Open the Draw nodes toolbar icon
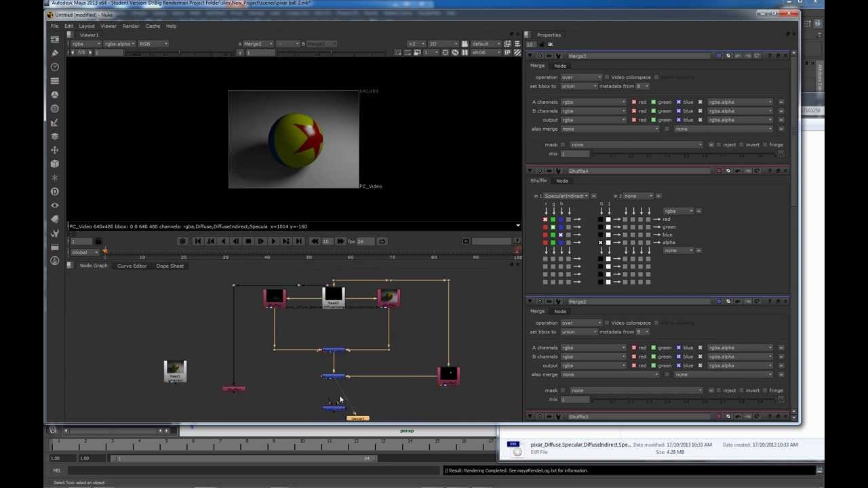Image resolution: width=868 pixels, height=488 pixels. (x=55, y=53)
